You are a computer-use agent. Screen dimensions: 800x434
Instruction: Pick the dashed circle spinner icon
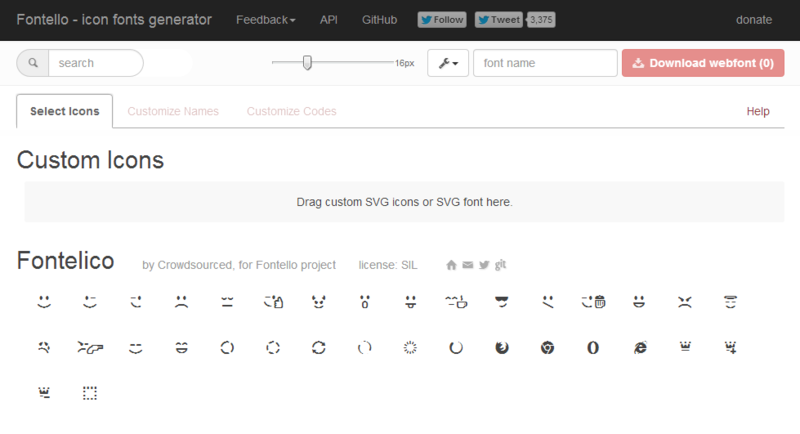(273, 348)
